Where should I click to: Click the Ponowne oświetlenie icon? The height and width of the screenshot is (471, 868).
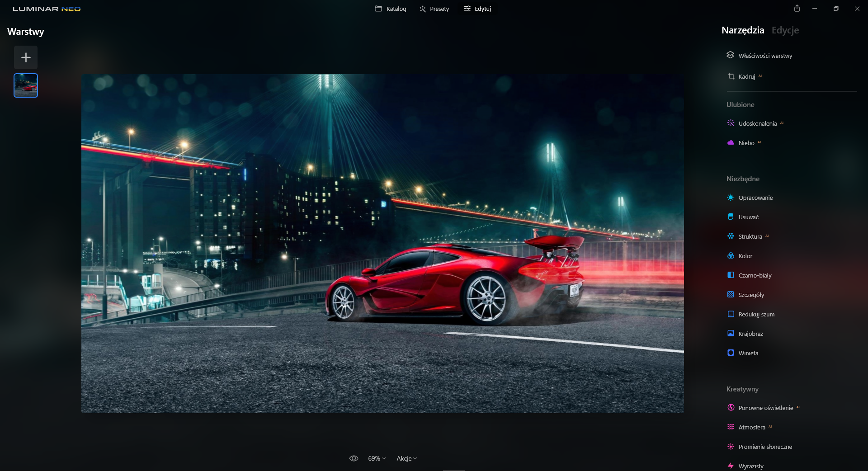(731, 407)
